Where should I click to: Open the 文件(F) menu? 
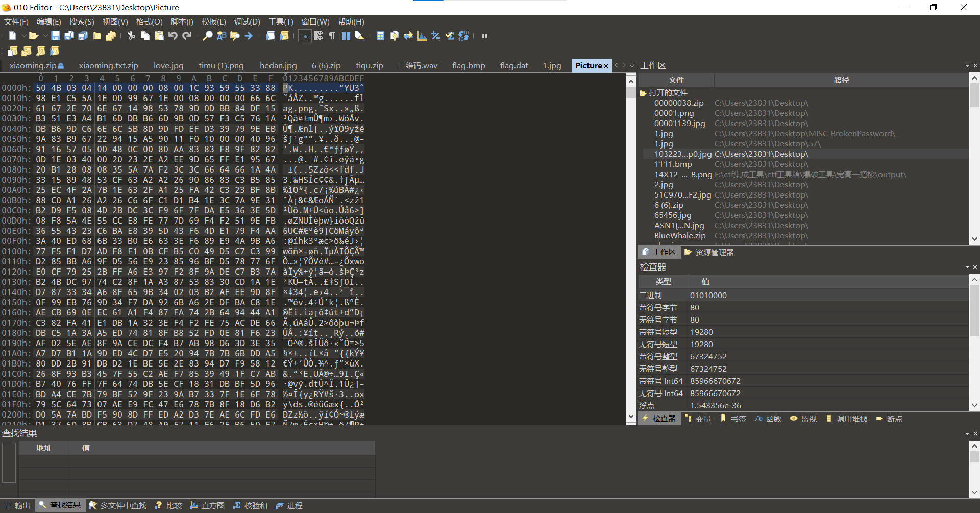click(x=16, y=22)
